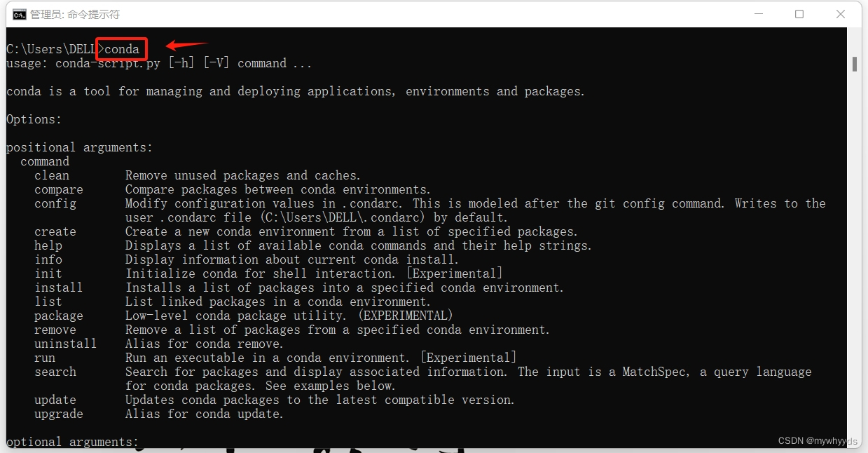Viewport: 868px width, 453px height.
Task: Click the 'remove' command name
Action: (55, 330)
